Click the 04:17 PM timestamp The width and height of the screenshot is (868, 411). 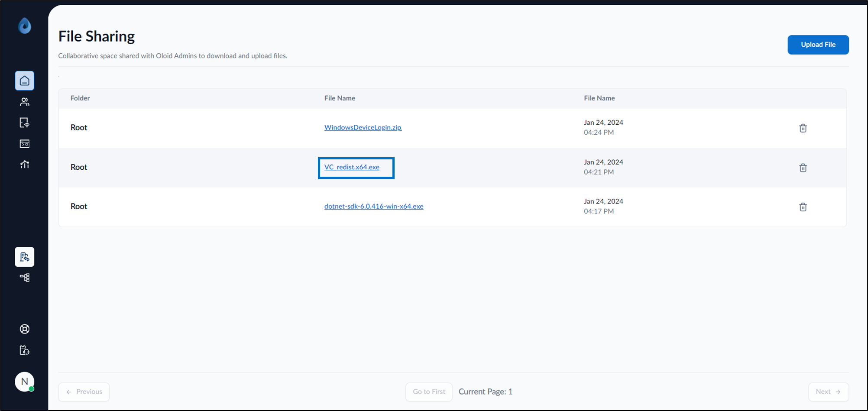[599, 211]
